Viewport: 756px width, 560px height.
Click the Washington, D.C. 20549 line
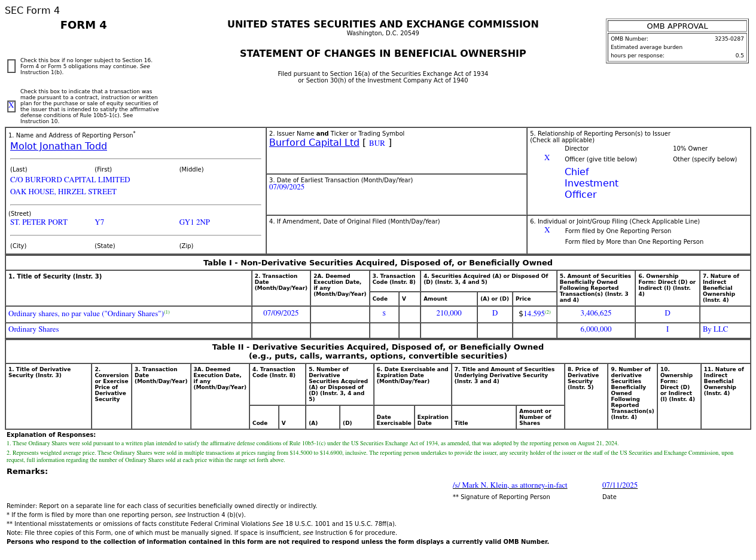(x=383, y=33)
